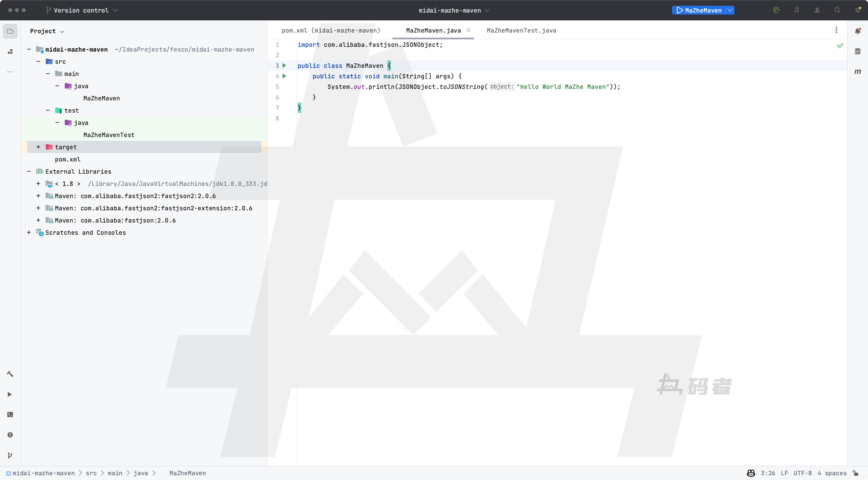Run MaZheMaven with the play button
868x480 pixels.
click(x=680, y=10)
